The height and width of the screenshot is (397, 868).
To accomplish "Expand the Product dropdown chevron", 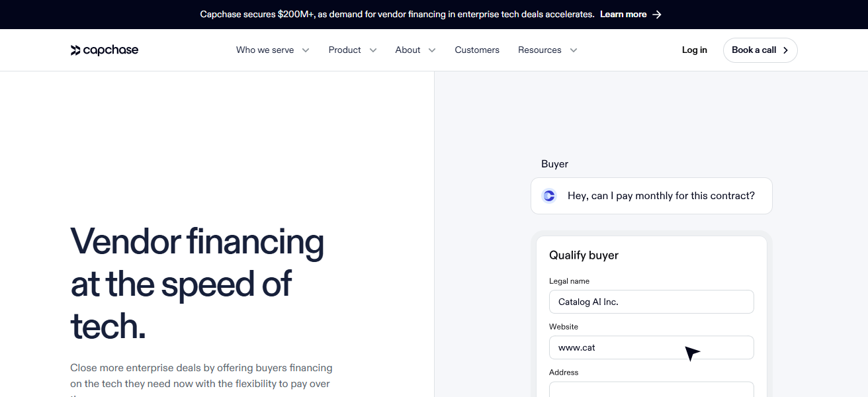I will [373, 50].
